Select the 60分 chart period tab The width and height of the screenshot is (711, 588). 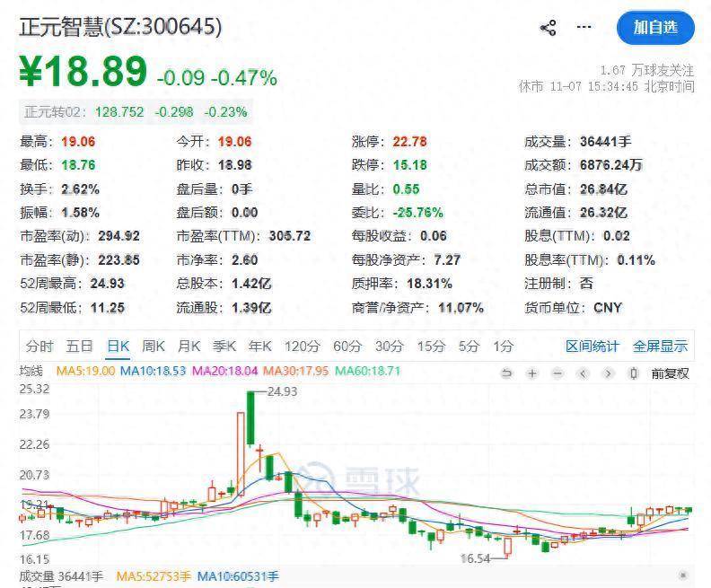(347, 347)
